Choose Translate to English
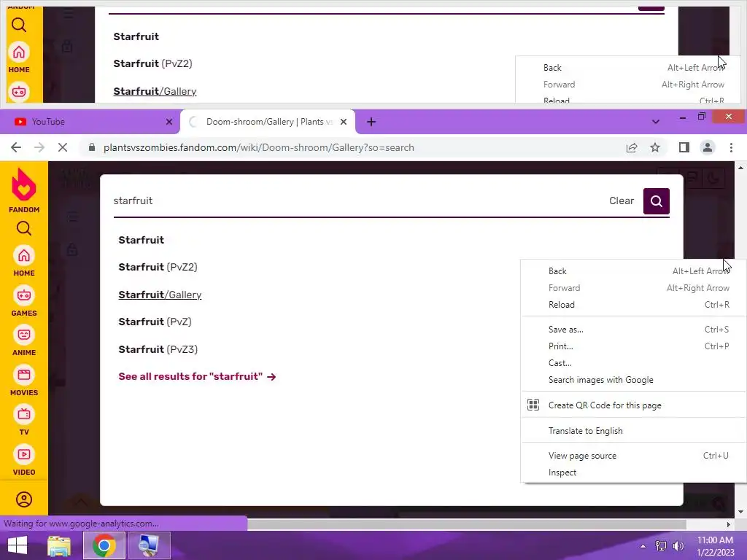The width and height of the screenshot is (747, 560). click(633, 431)
